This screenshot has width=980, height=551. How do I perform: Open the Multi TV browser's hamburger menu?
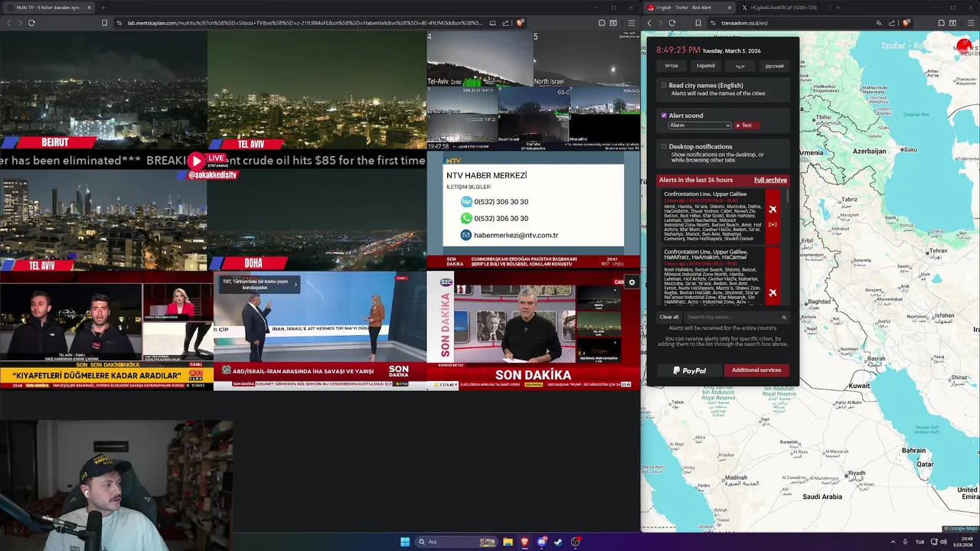[631, 23]
